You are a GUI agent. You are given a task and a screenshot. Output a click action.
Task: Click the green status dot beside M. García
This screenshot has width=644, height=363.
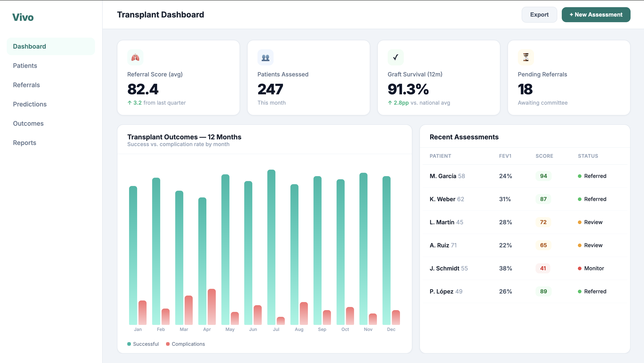[579, 176]
